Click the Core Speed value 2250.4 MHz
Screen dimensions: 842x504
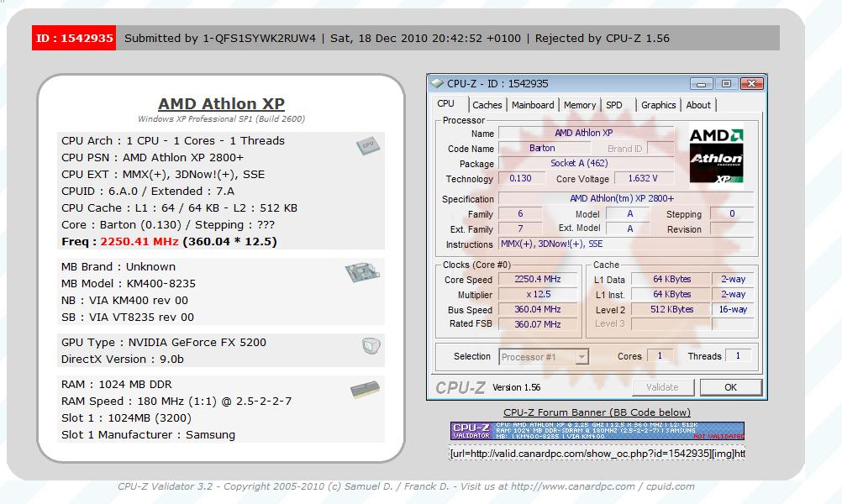538,279
